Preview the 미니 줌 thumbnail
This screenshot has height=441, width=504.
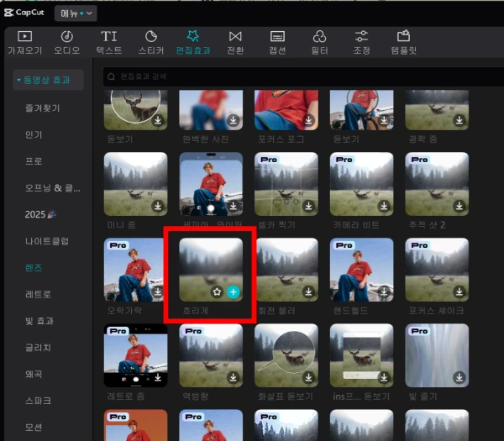click(x=135, y=184)
